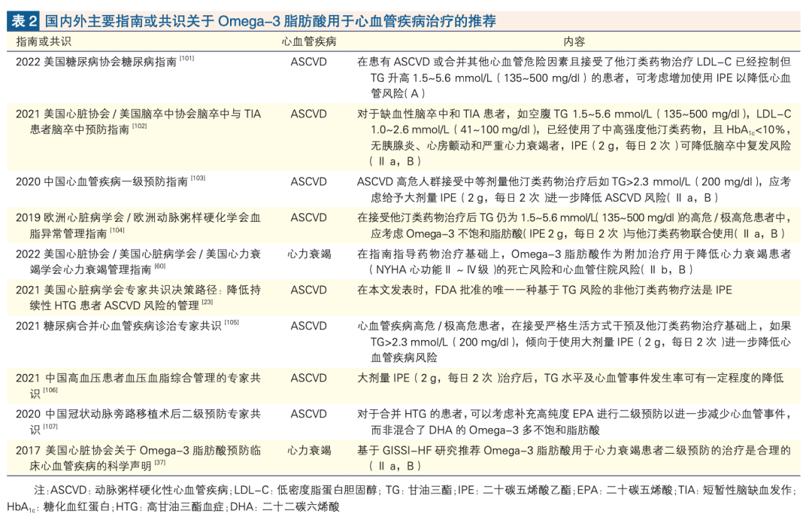The width and height of the screenshot is (812, 523).
Task: Click citation superscript [106]
Action: tap(50, 391)
